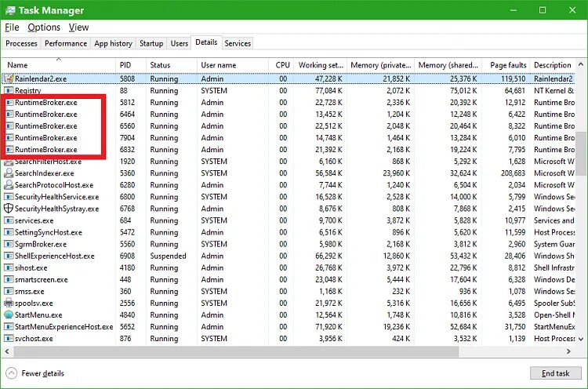Click the Rainlendar2.exe process icon

[9, 78]
